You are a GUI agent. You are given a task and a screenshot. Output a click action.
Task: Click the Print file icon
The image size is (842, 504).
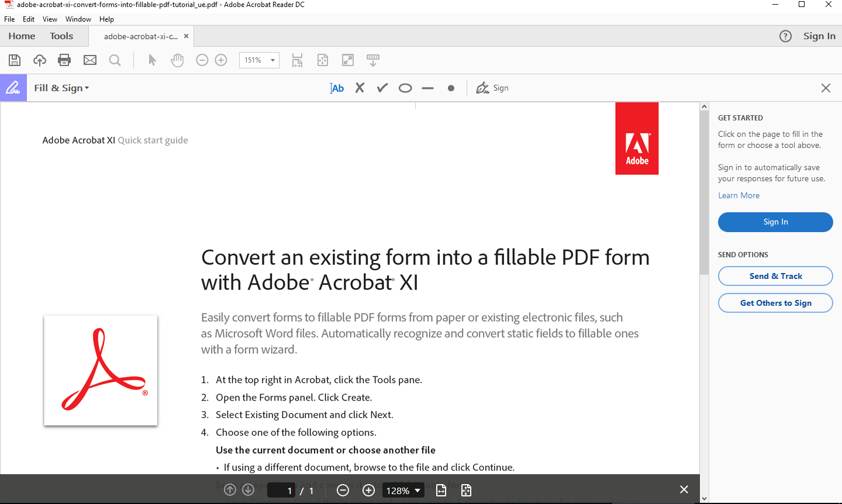64,60
